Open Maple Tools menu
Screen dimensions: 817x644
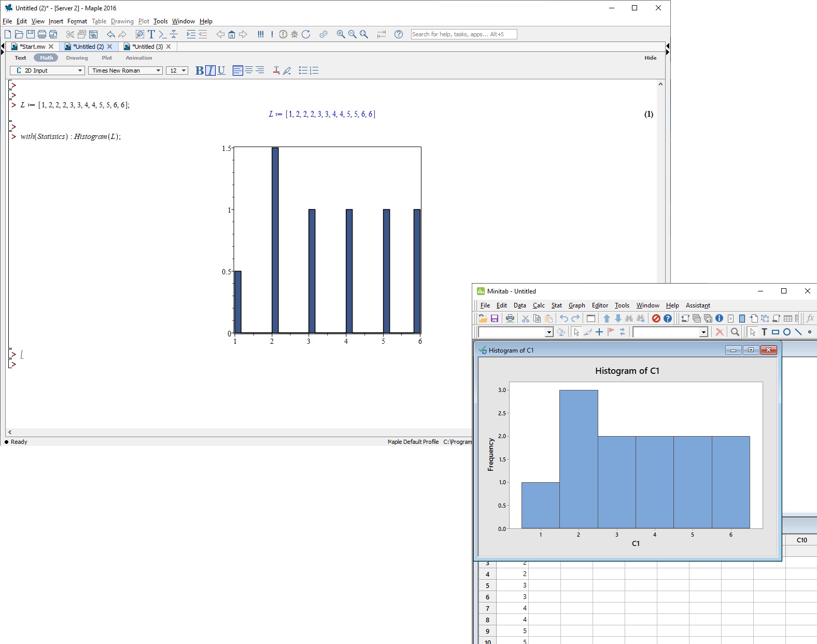coord(161,21)
